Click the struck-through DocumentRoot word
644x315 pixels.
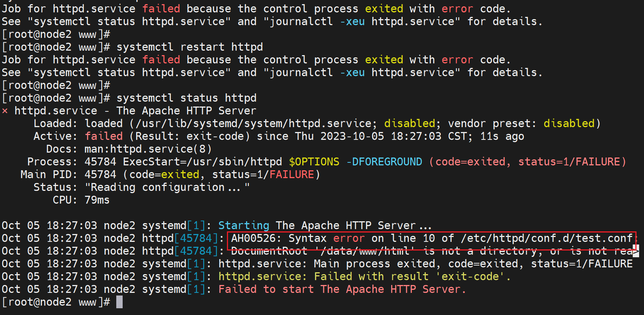click(269, 251)
